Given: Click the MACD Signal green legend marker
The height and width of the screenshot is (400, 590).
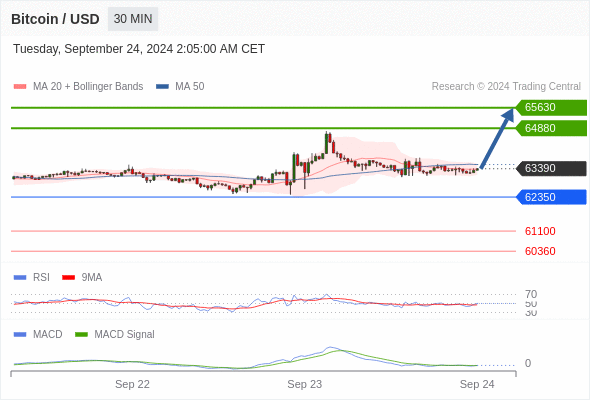Looking at the screenshot, I should (81, 335).
